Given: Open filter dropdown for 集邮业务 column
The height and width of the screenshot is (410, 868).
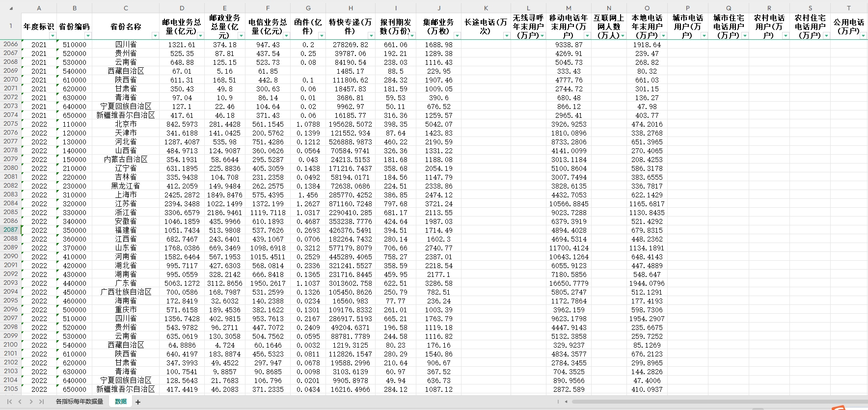Looking at the screenshot, I should pyautogui.click(x=457, y=35).
